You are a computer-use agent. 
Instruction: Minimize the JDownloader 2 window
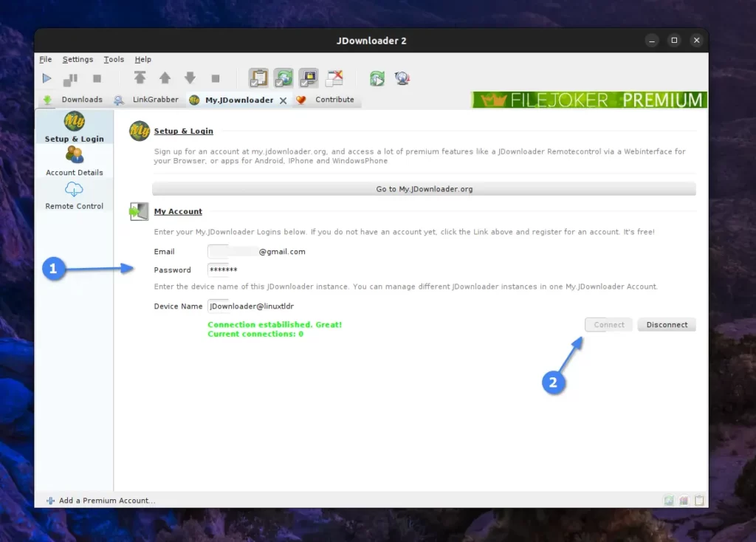point(652,41)
